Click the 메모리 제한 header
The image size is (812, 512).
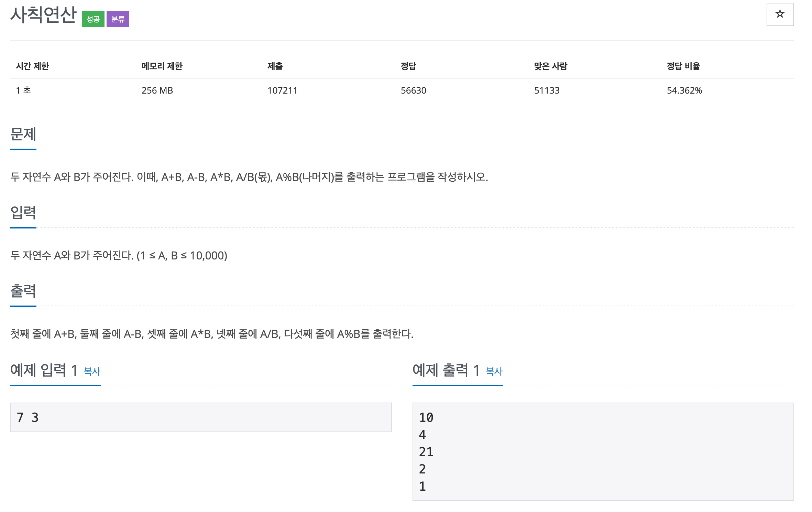click(163, 66)
